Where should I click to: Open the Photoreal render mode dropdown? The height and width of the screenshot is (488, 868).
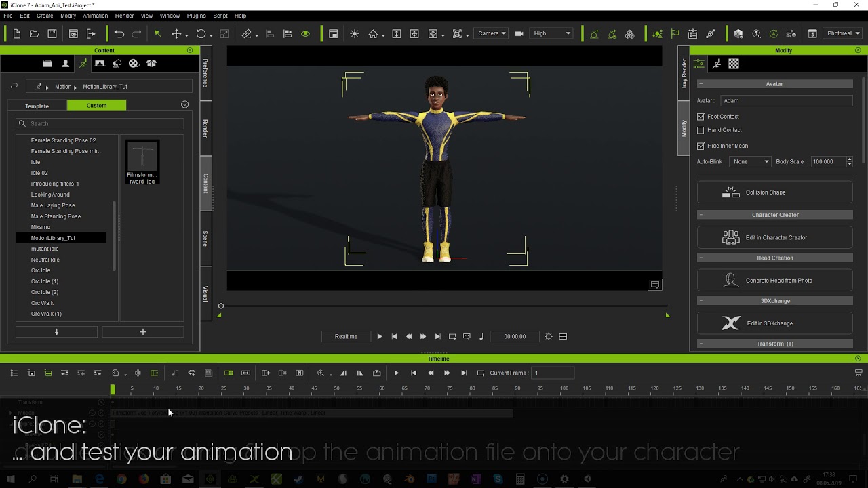coord(842,33)
